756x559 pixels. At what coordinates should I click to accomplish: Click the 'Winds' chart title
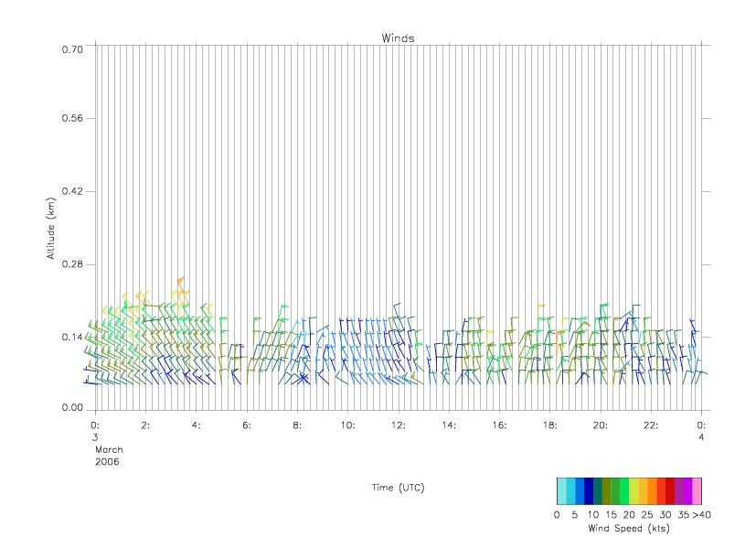[x=398, y=38]
